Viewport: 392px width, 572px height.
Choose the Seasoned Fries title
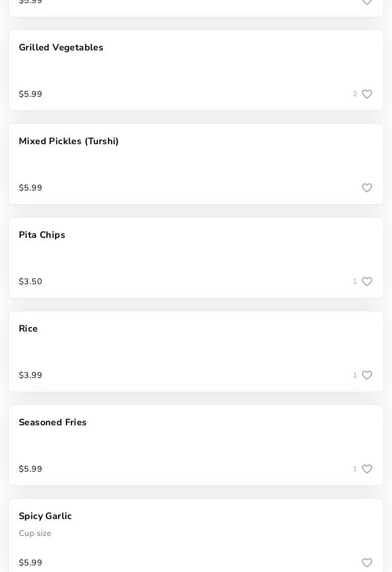click(53, 422)
